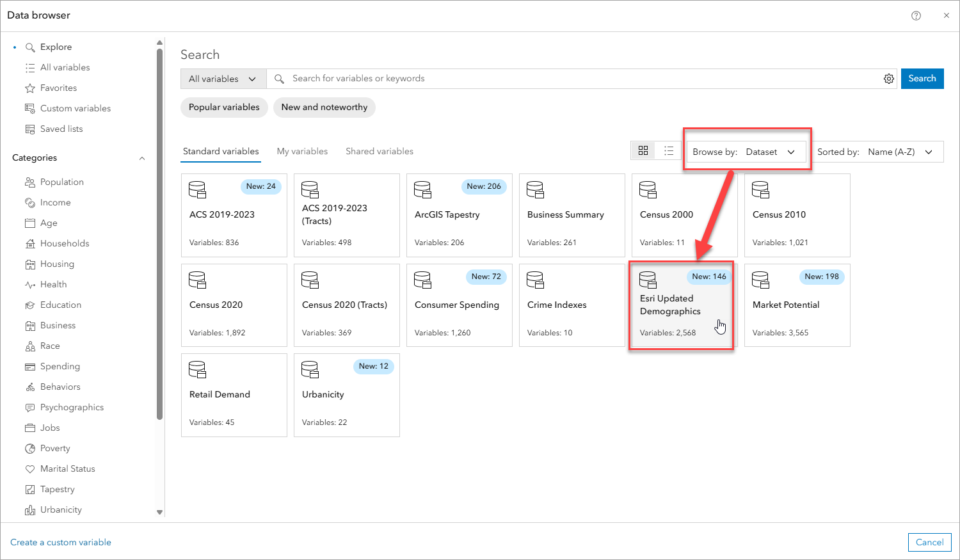
Task: Select the Spending category
Action: (x=59, y=366)
